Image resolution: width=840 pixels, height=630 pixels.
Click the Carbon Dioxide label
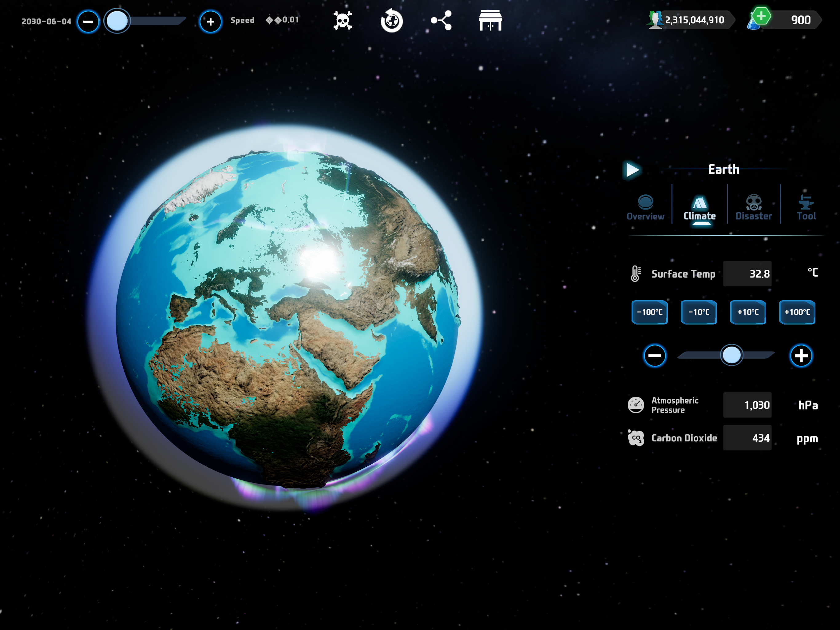coord(684,438)
